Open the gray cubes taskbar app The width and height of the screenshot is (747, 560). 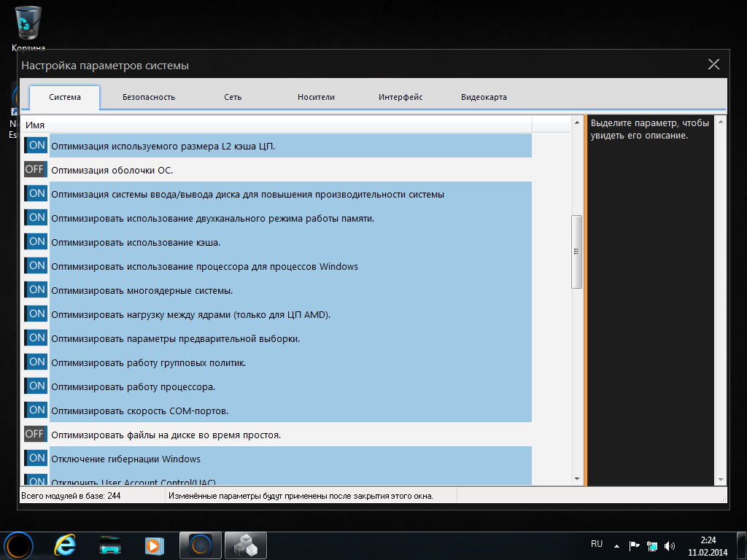(x=245, y=545)
